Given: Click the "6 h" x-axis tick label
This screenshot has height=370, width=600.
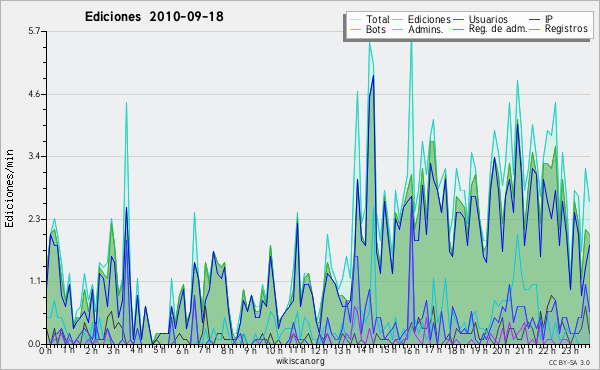Looking at the screenshot, I should tap(182, 350).
